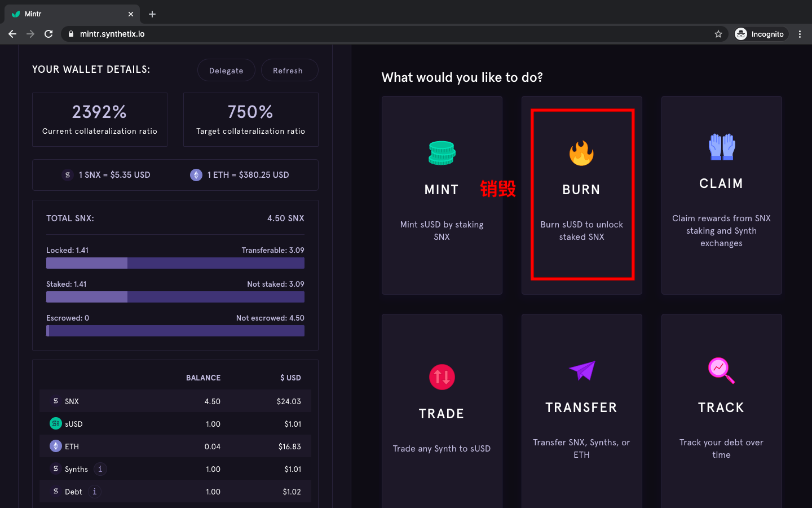This screenshot has width=812, height=508.
Task: Click the red arrows Trade icon
Action: [442, 377]
